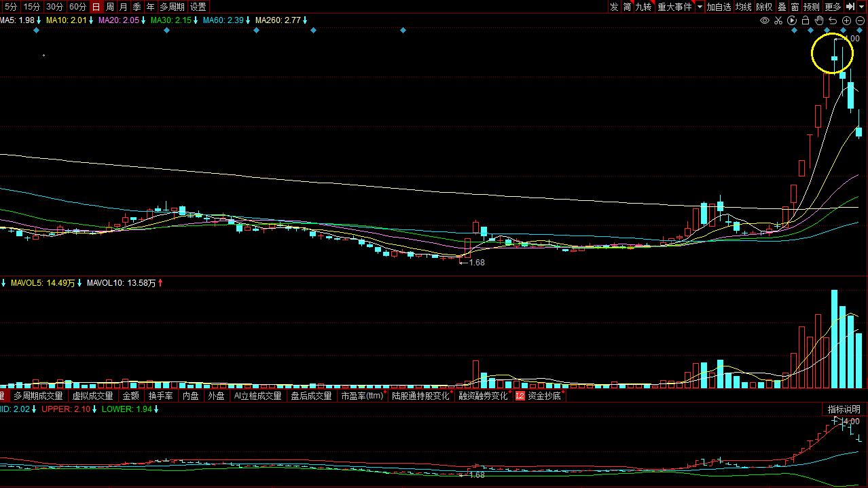Click the 叠 overlay button

[x=782, y=7]
